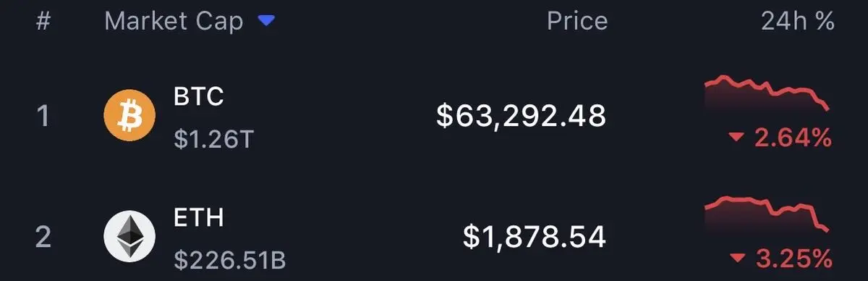The width and height of the screenshot is (868, 281).
Task: Click the ETH 3.25% change value
Action: coord(793,258)
